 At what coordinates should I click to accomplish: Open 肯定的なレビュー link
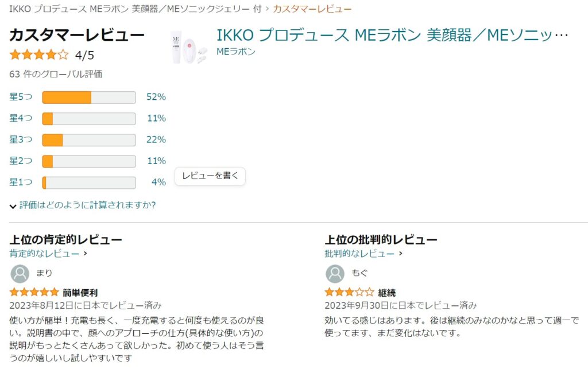(45, 253)
